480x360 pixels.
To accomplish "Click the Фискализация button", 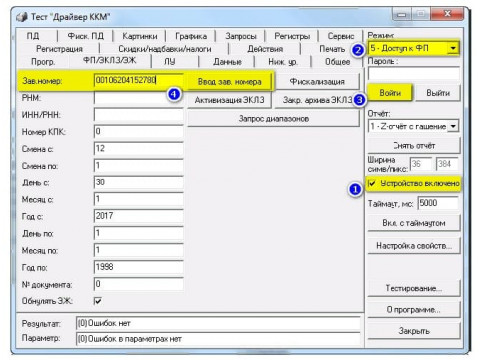I will pos(317,82).
